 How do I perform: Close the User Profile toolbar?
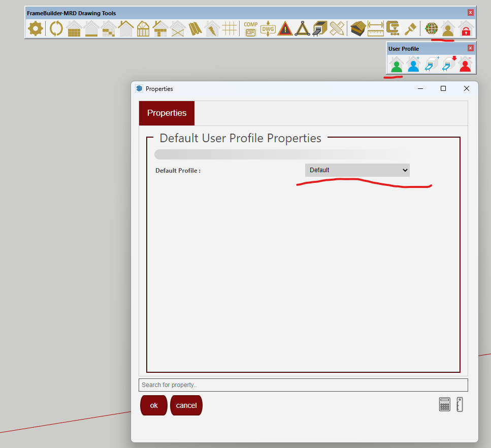coord(470,48)
